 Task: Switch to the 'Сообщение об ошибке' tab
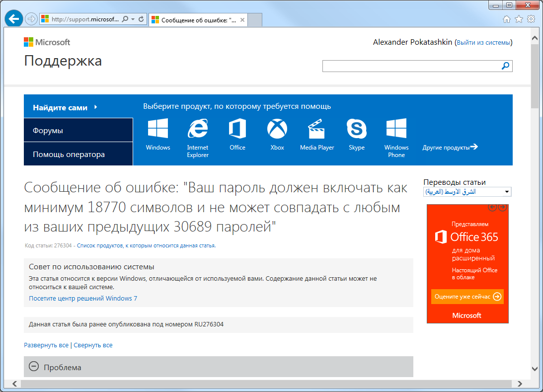point(198,20)
